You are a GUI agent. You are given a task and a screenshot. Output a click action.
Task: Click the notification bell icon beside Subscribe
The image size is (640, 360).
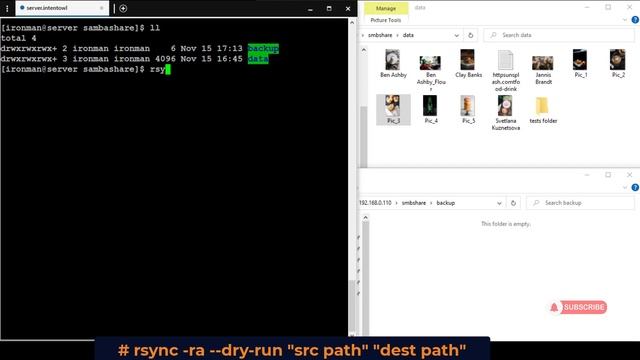click(554, 307)
